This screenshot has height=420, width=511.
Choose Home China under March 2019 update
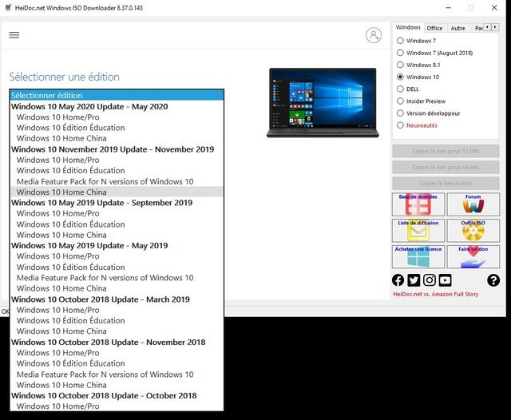point(117,331)
